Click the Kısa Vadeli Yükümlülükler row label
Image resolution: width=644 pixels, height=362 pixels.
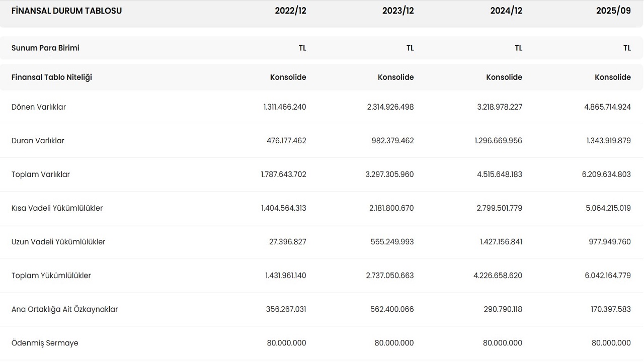pos(57,208)
